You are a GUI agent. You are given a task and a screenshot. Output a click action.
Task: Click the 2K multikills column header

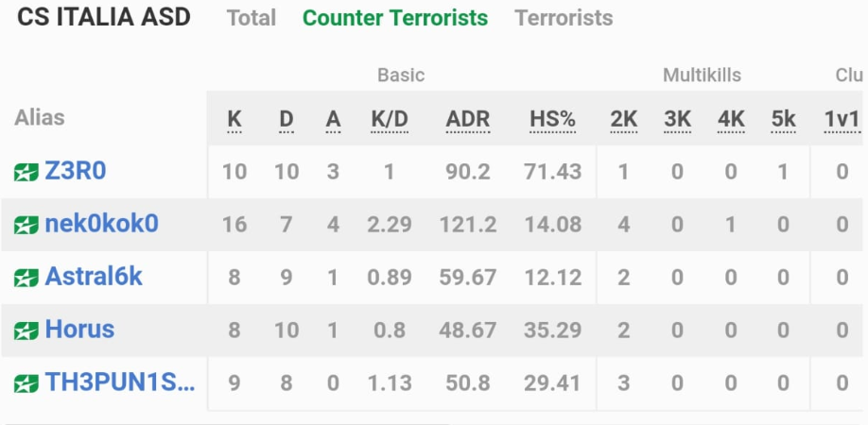[624, 119]
